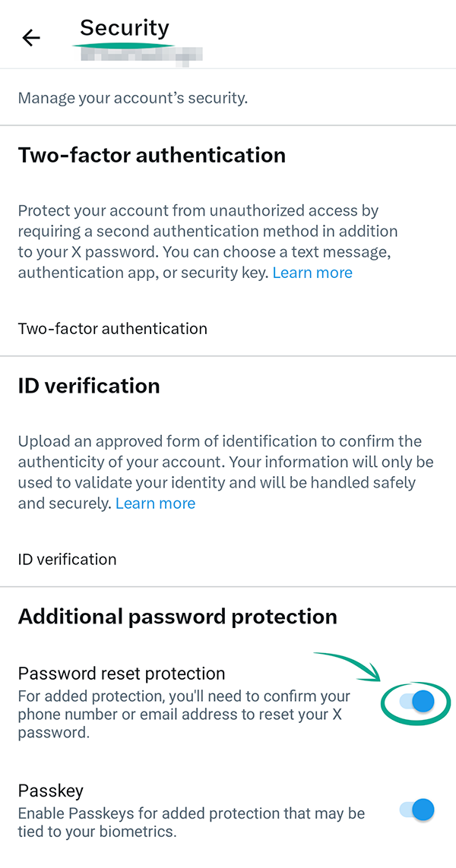Click the green arrow pointing at toggle

pyautogui.click(x=350, y=661)
